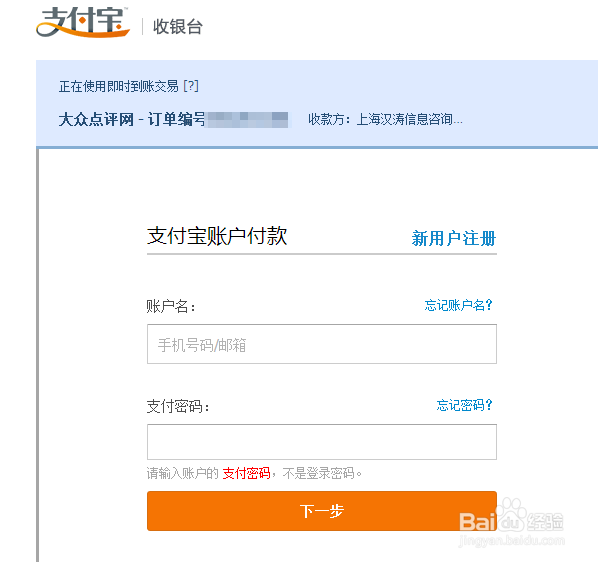
Task: Click the 大众点评网 - 订单编号 order title
Action: (x=132, y=119)
